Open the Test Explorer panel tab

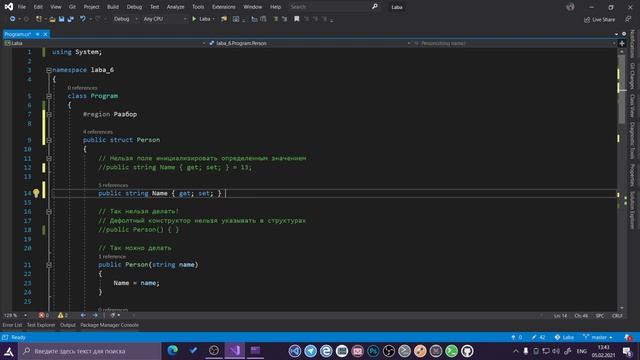(x=41, y=325)
